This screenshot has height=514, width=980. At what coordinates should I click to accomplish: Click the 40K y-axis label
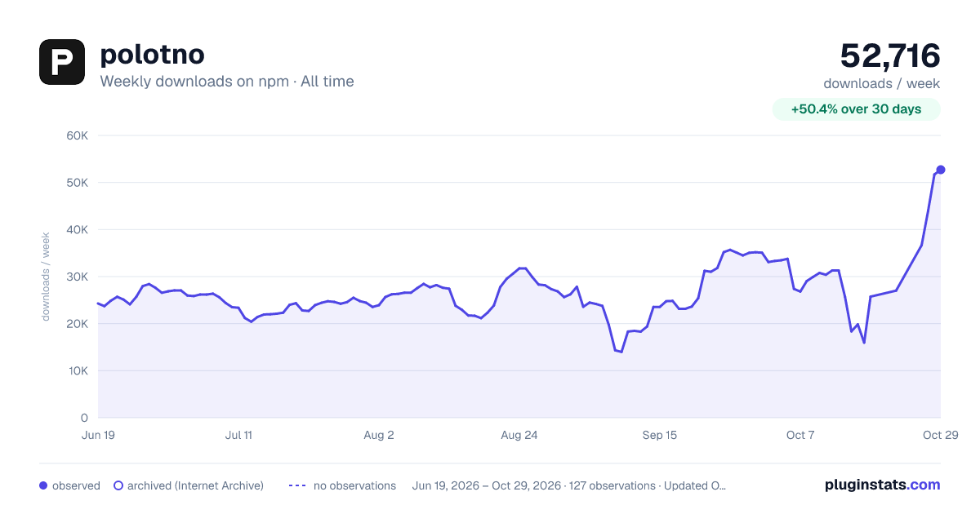tap(77, 229)
